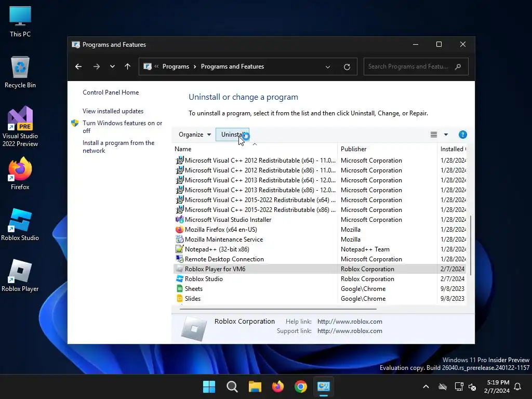This screenshot has height=399, width=532.
Task: Open the Recycle Bin desktop icon
Action: [20, 72]
